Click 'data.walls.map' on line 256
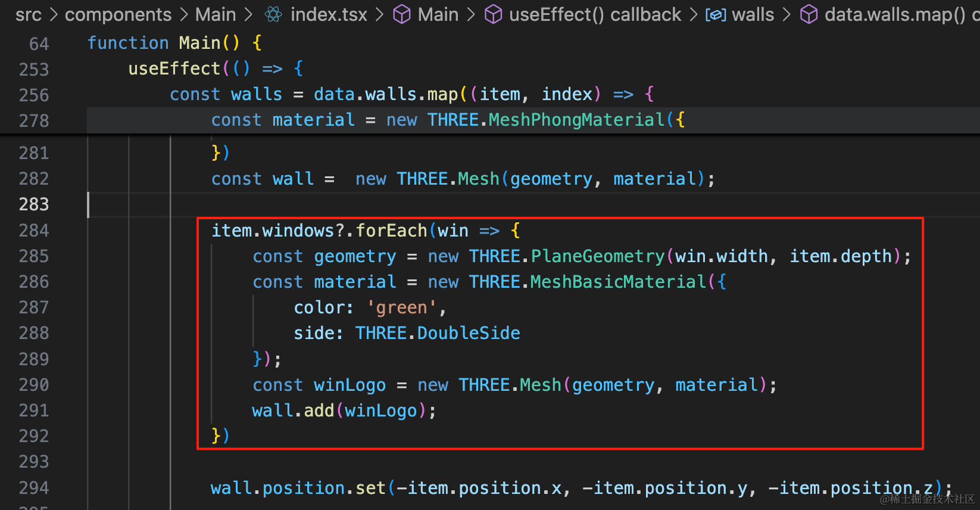The image size is (980, 510). pyautogui.click(x=386, y=94)
